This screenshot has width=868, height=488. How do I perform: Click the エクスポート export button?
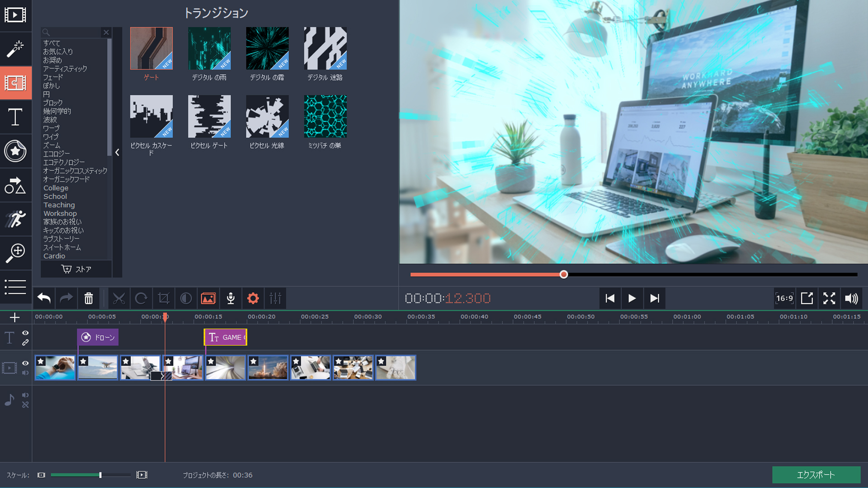(x=816, y=475)
